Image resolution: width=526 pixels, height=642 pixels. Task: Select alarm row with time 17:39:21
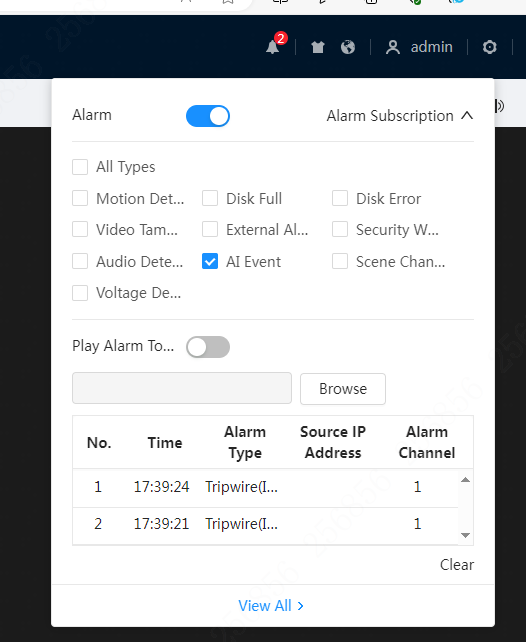click(x=265, y=525)
